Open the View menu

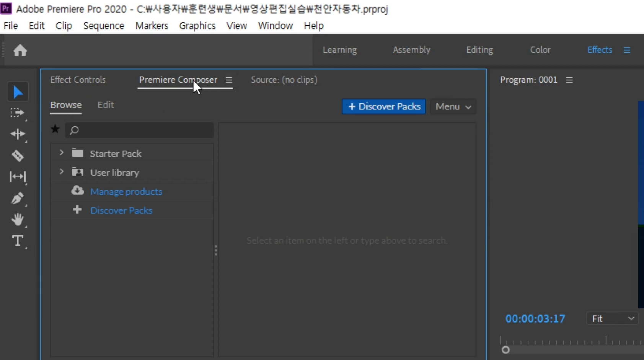237,26
